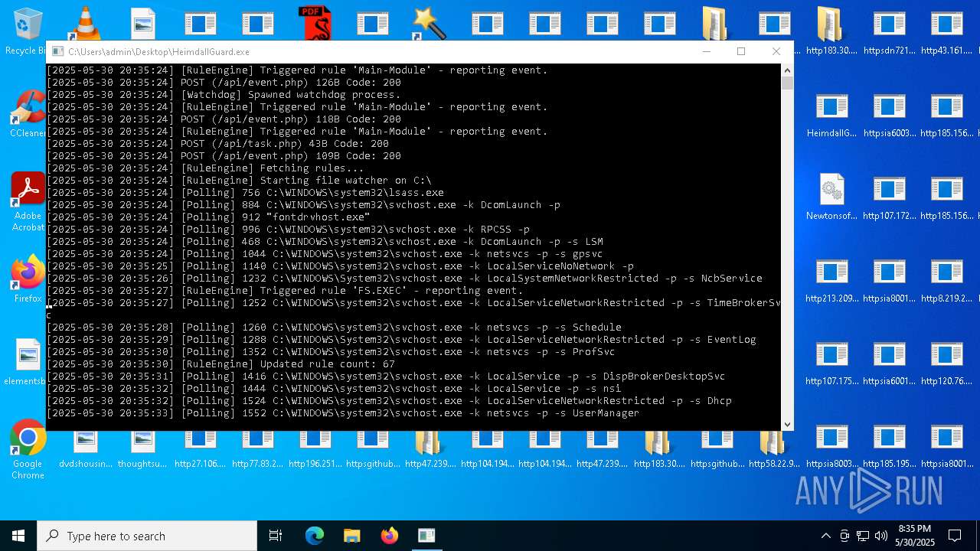
Task: Open Firefox from the taskbar
Action: (389, 536)
